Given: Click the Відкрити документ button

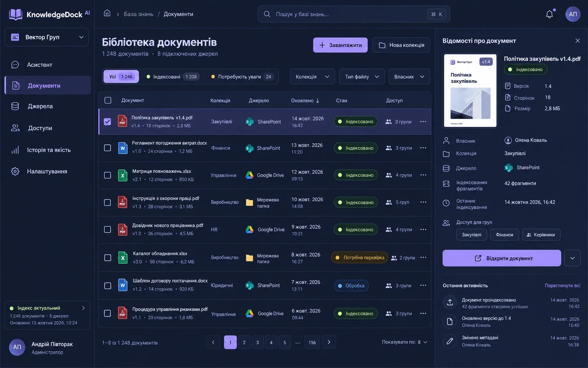Looking at the screenshot, I should point(502,258).
